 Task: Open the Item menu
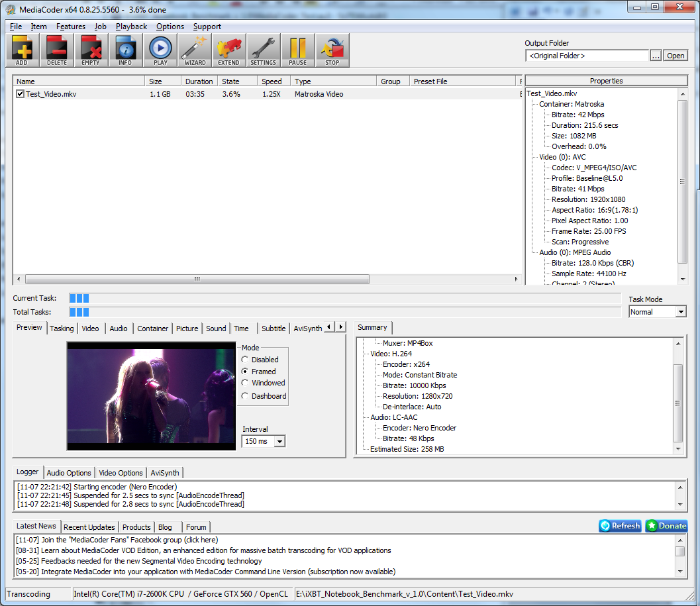point(39,26)
